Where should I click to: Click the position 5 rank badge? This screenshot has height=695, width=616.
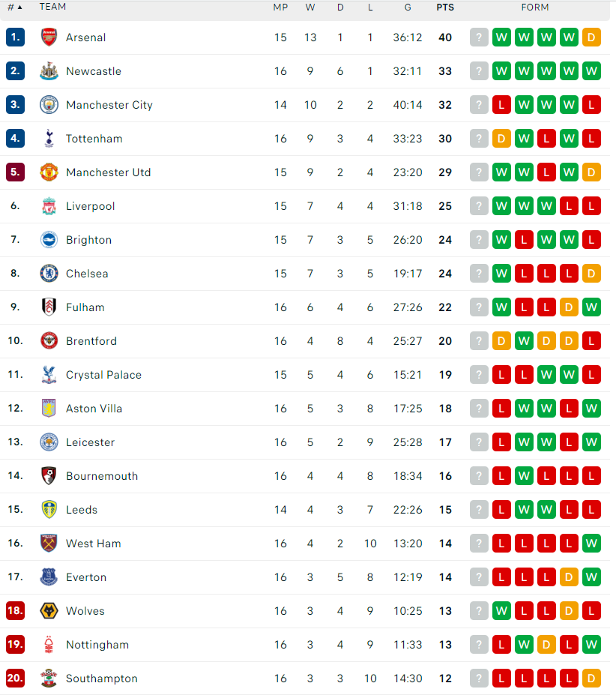[15, 172]
